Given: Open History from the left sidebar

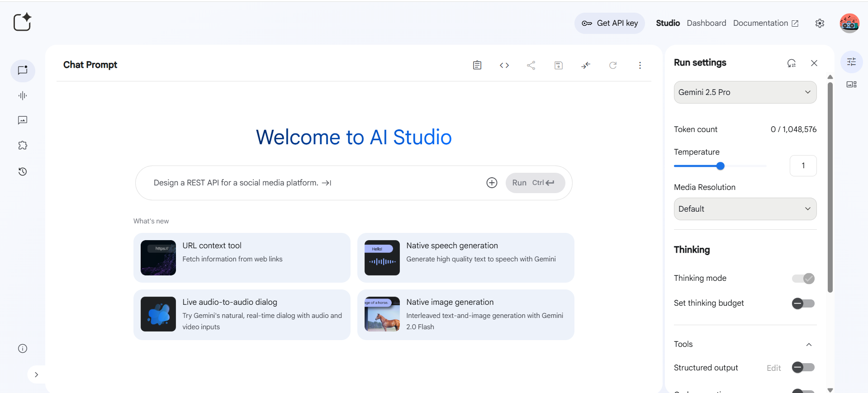Looking at the screenshot, I should (x=23, y=171).
